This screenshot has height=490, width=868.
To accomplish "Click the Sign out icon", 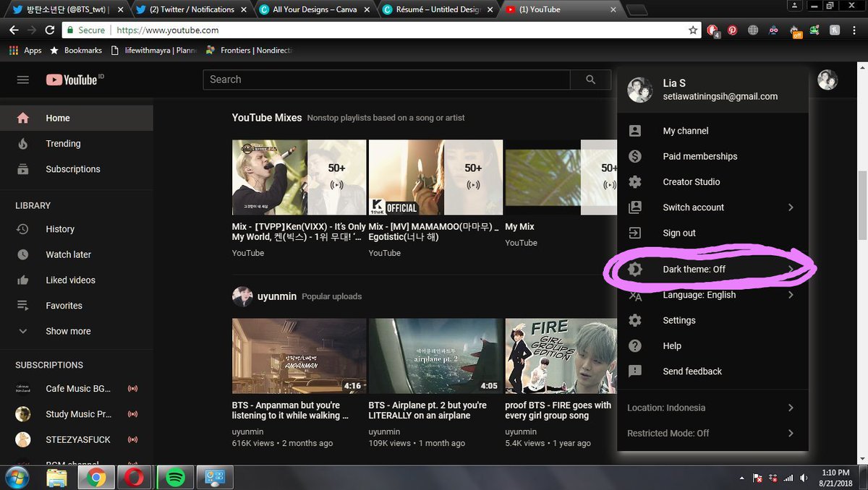I will pos(635,233).
